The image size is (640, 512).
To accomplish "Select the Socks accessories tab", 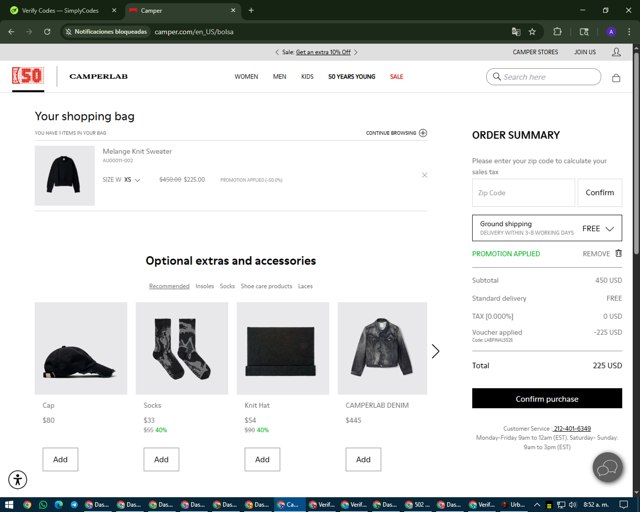I will click(x=227, y=286).
